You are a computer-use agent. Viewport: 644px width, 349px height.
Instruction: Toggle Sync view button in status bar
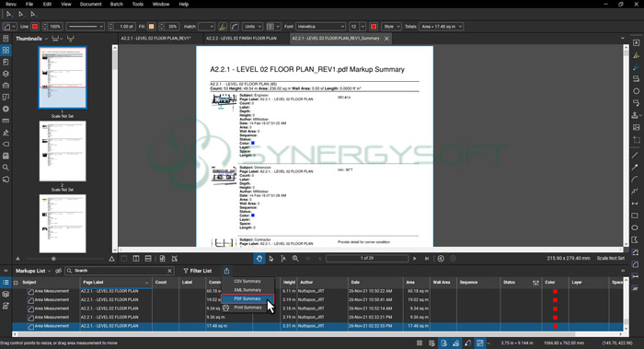click(479, 343)
